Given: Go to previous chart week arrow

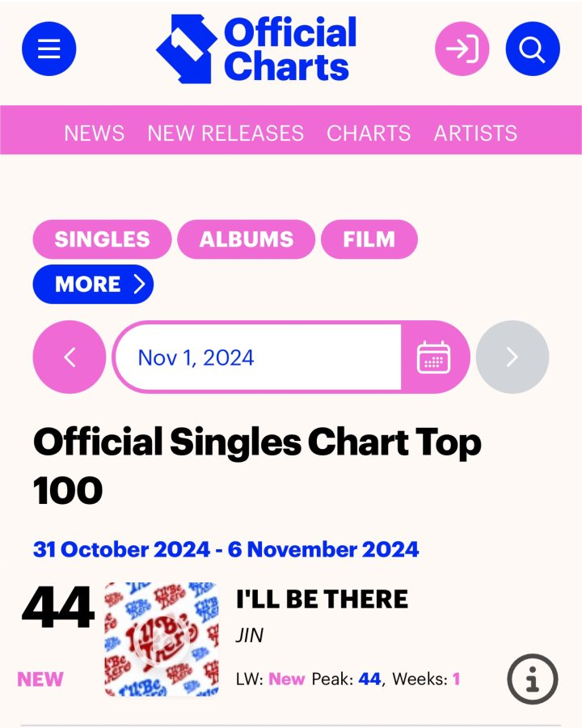Looking at the screenshot, I should point(70,357).
